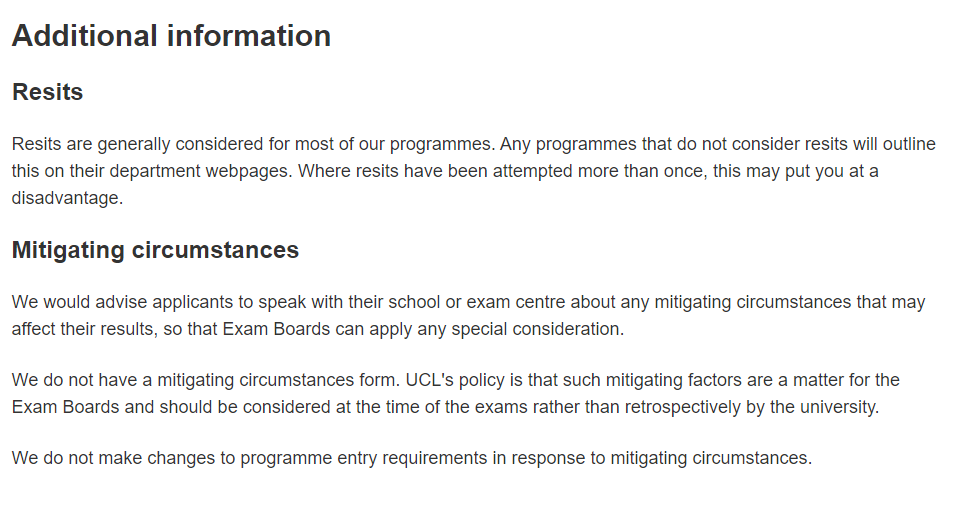Click the 'Resits' section heading
Screen dimensions: 965x509
(x=47, y=92)
